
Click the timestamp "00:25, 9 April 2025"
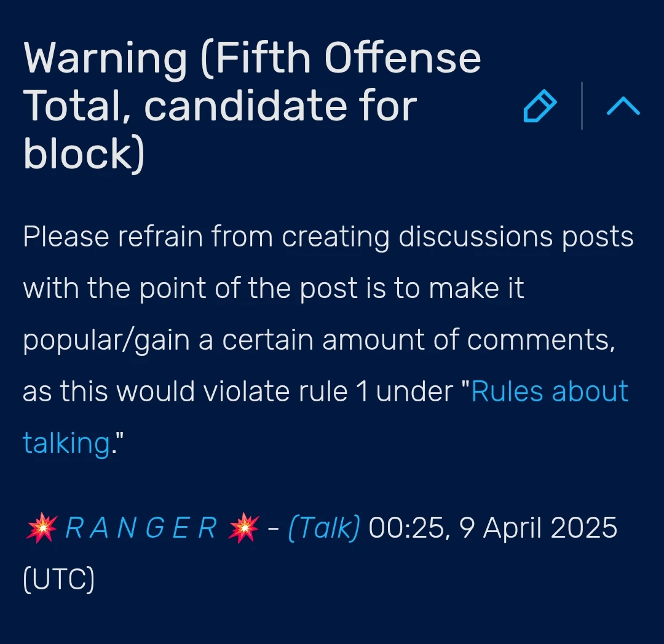coord(492,527)
